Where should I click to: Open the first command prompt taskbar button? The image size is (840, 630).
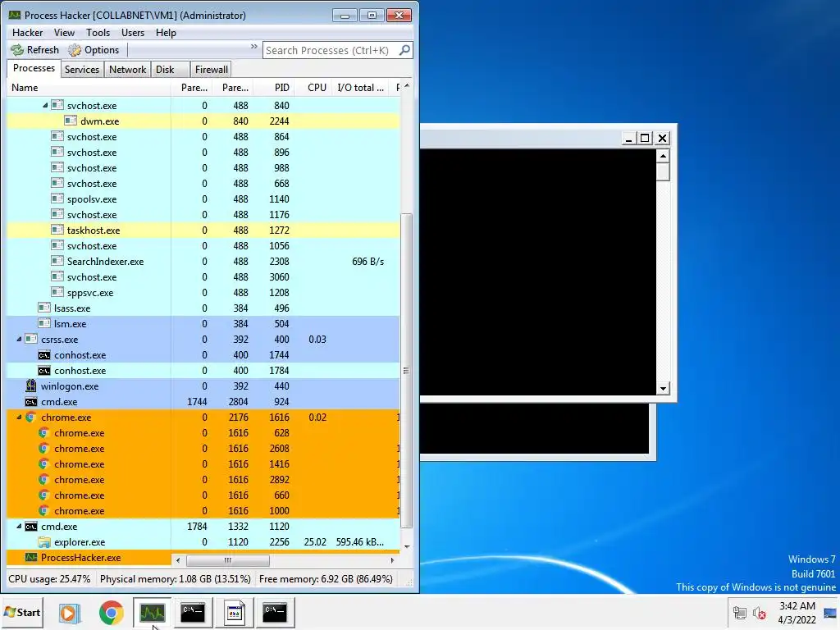pyautogui.click(x=193, y=612)
